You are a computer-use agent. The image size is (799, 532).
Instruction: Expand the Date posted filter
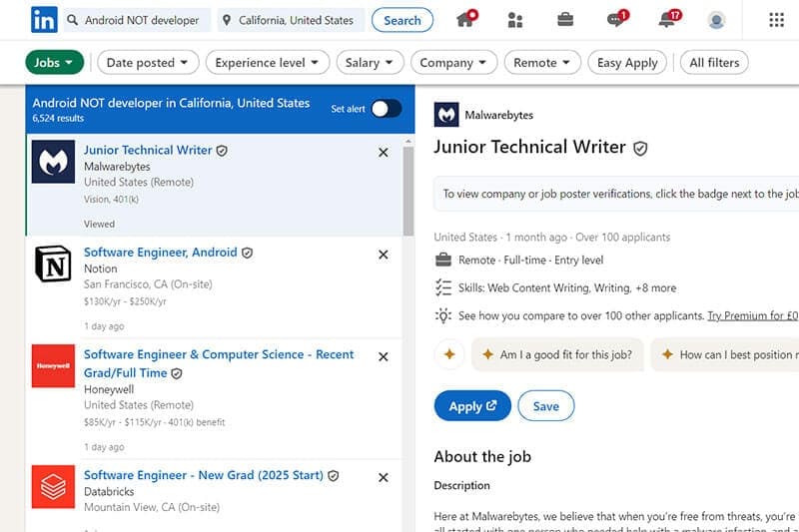pos(148,63)
